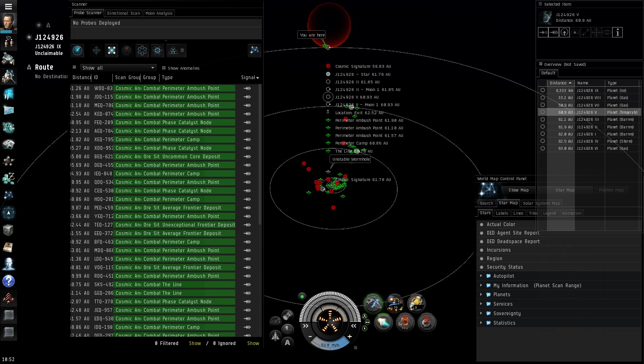The width and height of the screenshot is (644, 364).
Task: Warp to the WDQ-03 Perimeter Ambush Point arrow
Action: [x=247, y=88]
